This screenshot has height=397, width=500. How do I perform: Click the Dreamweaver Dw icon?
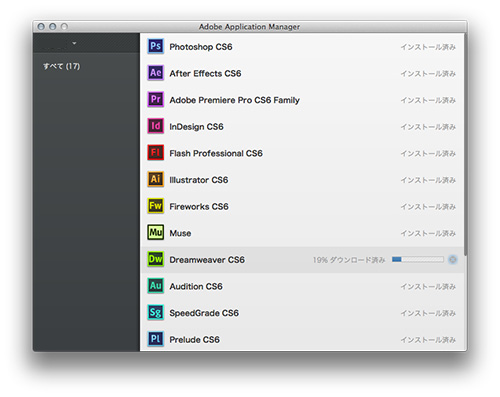[x=156, y=259]
